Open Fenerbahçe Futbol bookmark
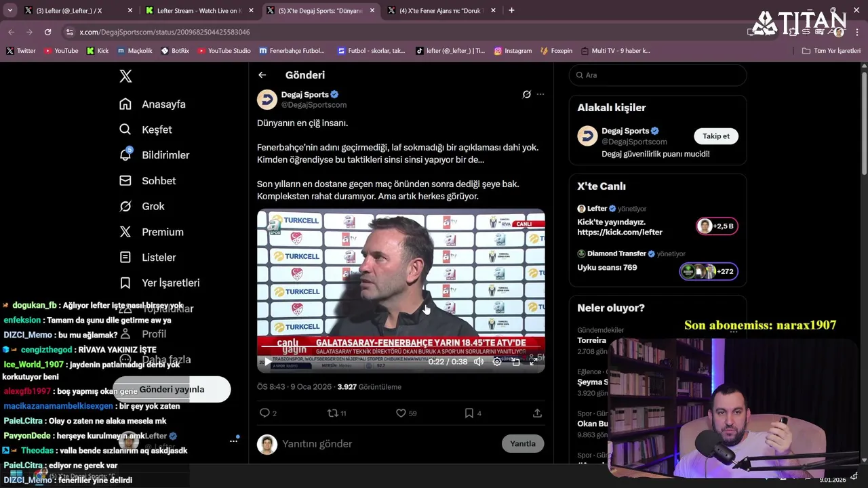 tap(292, 51)
